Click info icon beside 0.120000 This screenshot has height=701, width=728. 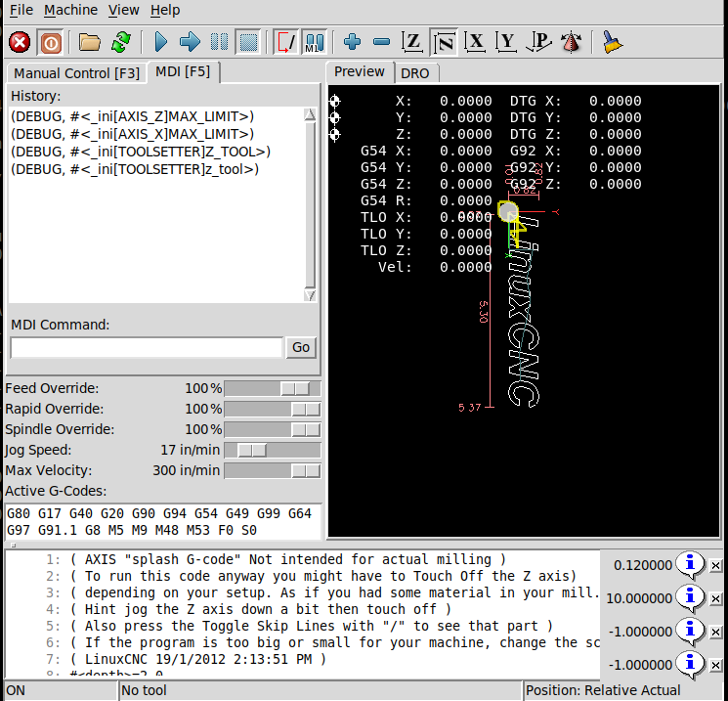click(690, 565)
